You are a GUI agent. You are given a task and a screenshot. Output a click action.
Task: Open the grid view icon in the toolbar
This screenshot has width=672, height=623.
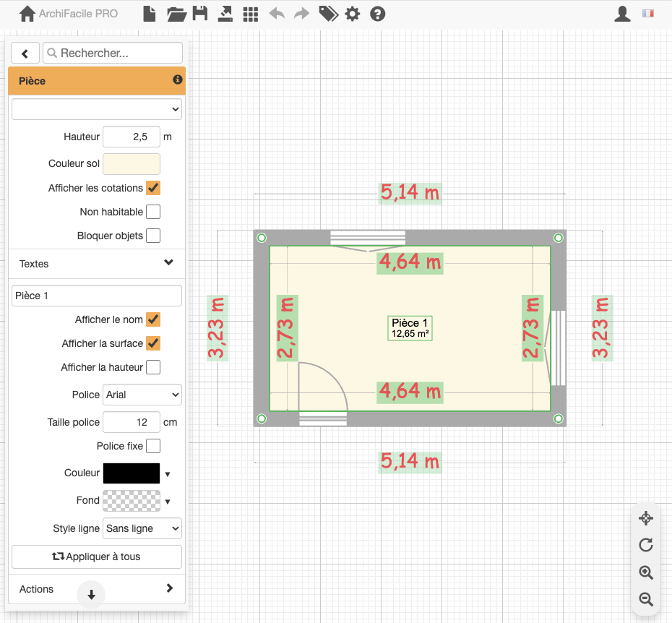(250, 14)
